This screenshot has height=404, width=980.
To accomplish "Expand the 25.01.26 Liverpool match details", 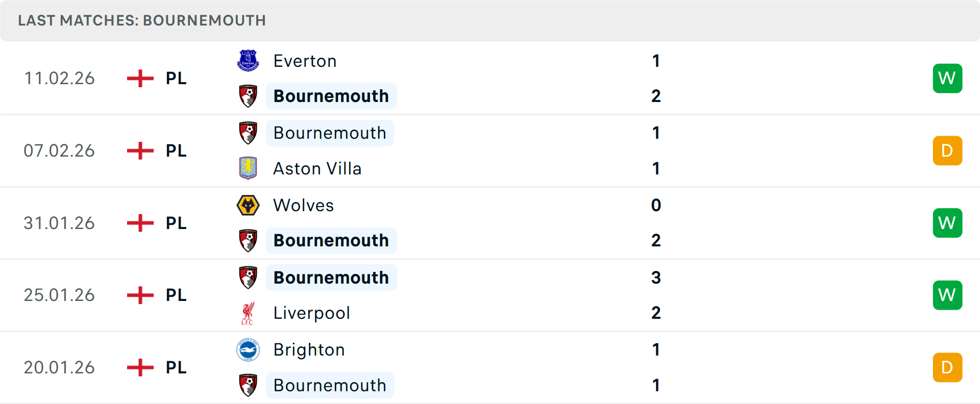I will [490, 295].
